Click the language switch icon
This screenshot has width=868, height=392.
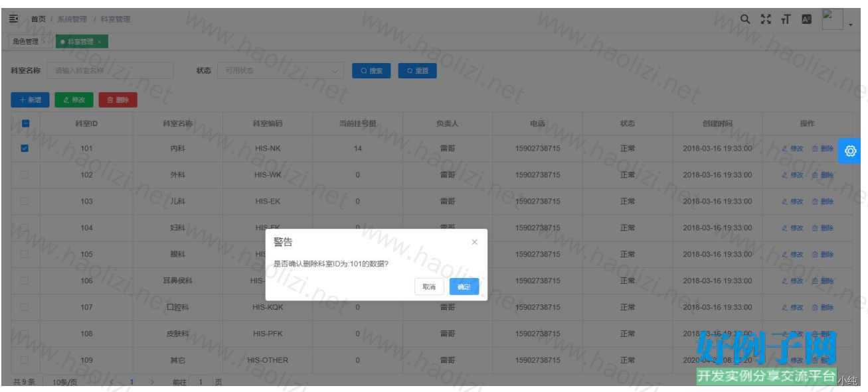[x=806, y=19]
